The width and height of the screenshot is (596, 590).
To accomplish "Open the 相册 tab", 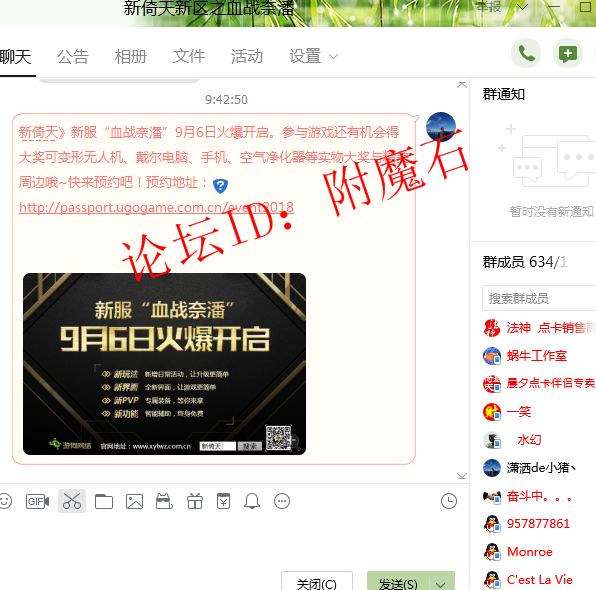I will [131, 57].
